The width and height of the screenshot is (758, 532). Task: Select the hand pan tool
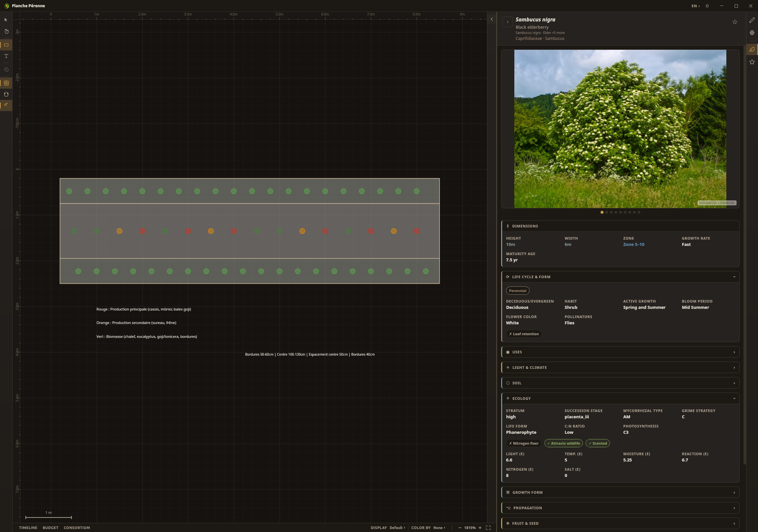(x=6, y=31)
